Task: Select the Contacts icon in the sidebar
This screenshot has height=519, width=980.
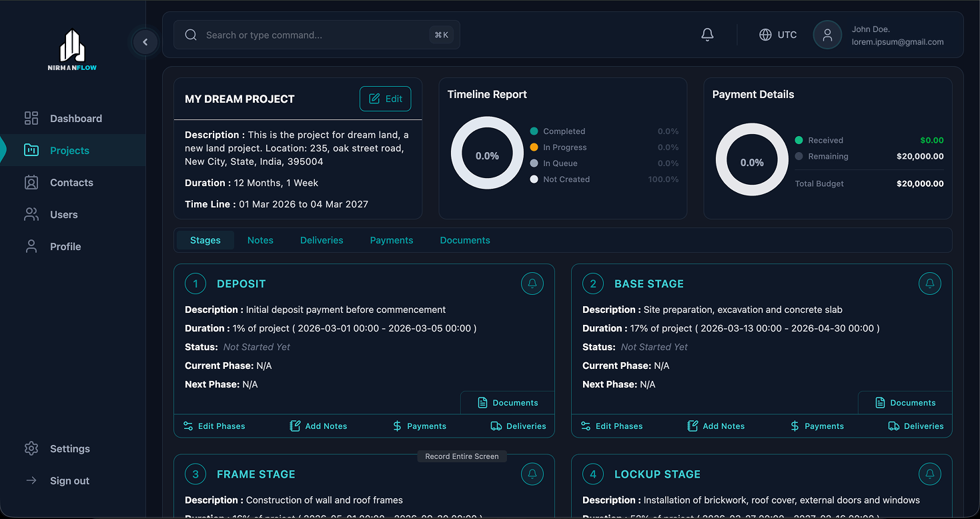Action: (x=31, y=182)
